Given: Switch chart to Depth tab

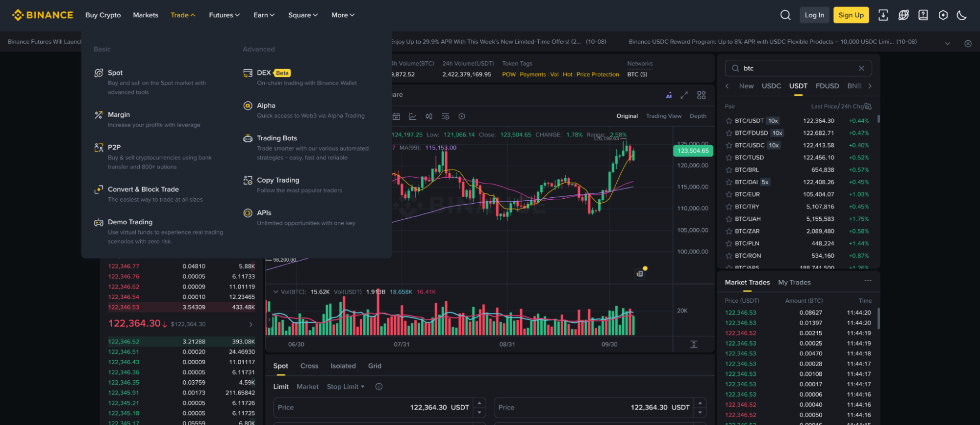Looking at the screenshot, I should [698, 116].
